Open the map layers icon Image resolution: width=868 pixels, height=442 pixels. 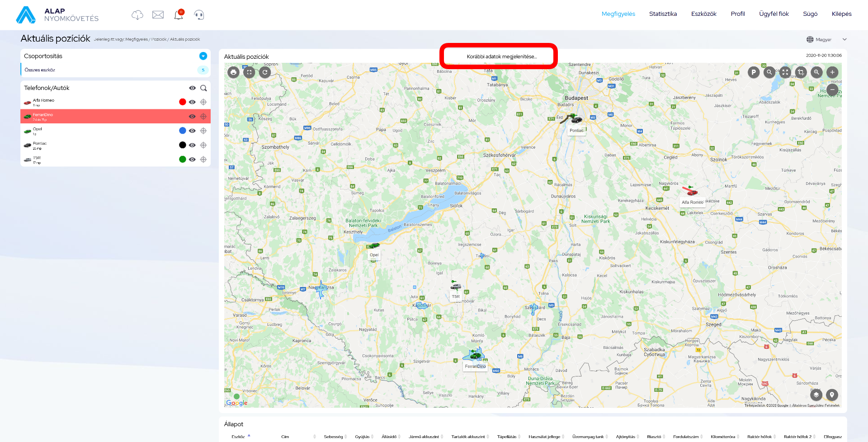click(816, 395)
